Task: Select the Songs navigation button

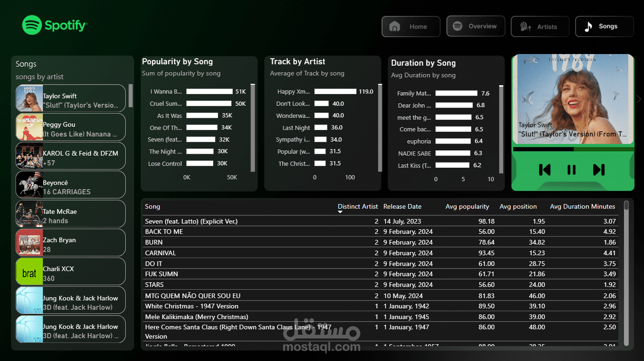Action: click(604, 27)
